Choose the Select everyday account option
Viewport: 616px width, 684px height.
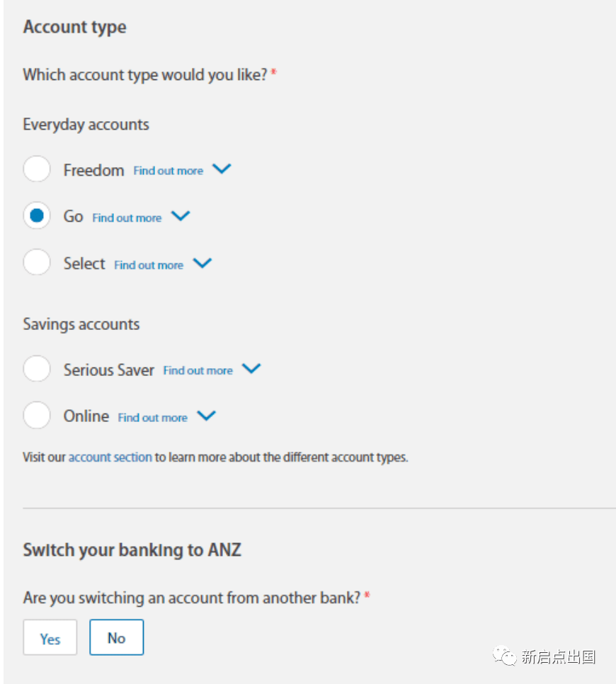click(37, 263)
